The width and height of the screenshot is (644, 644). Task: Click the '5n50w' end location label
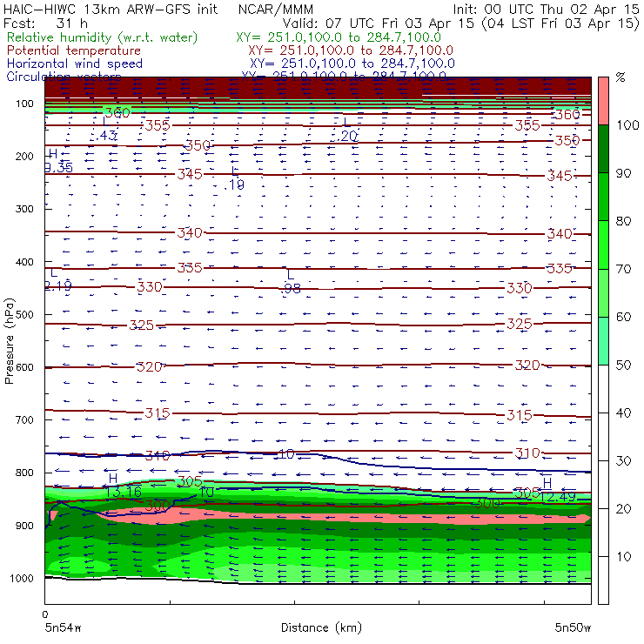[x=573, y=627]
